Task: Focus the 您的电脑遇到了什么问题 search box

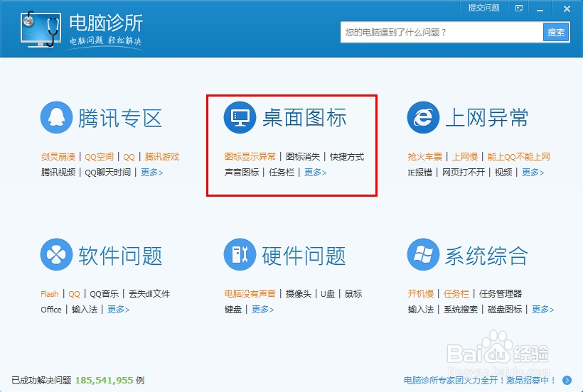Action: [x=442, y=32]
